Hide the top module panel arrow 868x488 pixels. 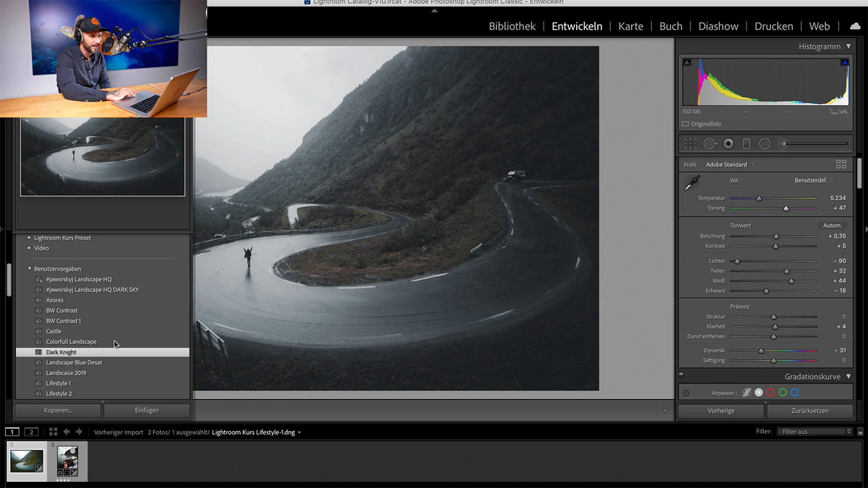[x=434, y=10]
